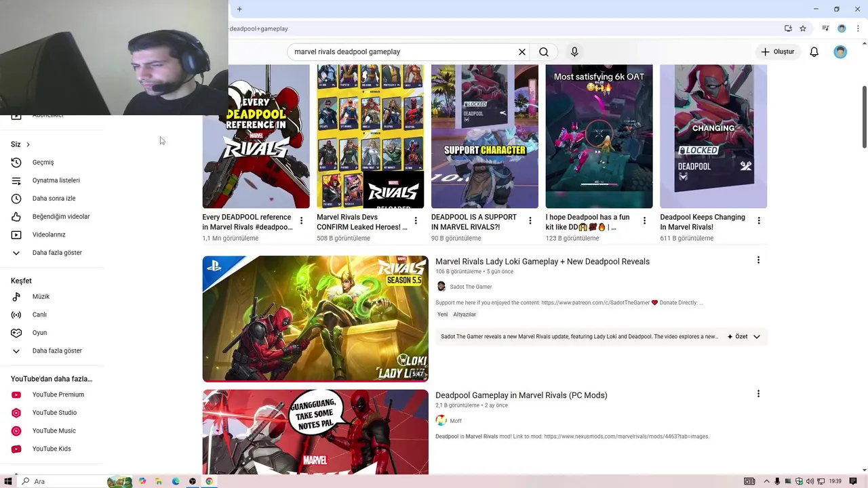Open options for Deadpool Keeps Changing short
The width and height of the screenshot is (868, 488).
(759, 221)
